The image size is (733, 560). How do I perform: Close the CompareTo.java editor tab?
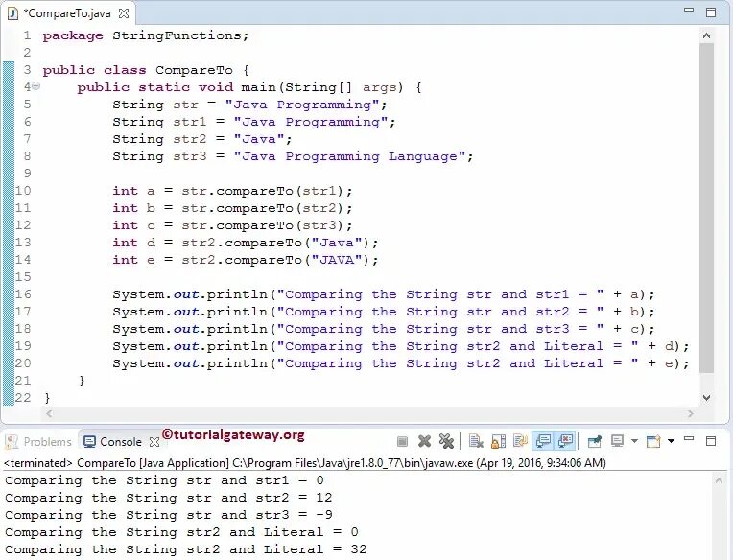tap(124, 13)
